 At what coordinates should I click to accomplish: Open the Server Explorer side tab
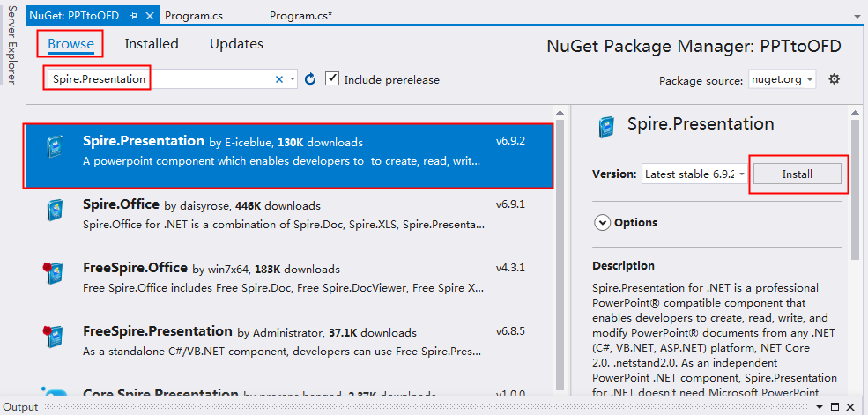point(11,45)
